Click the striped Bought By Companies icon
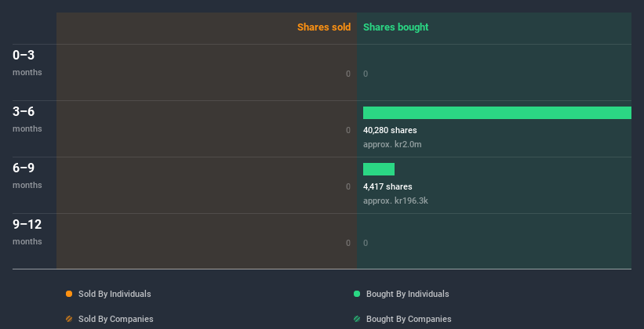The image size is (644, 329). pos(357,319)
